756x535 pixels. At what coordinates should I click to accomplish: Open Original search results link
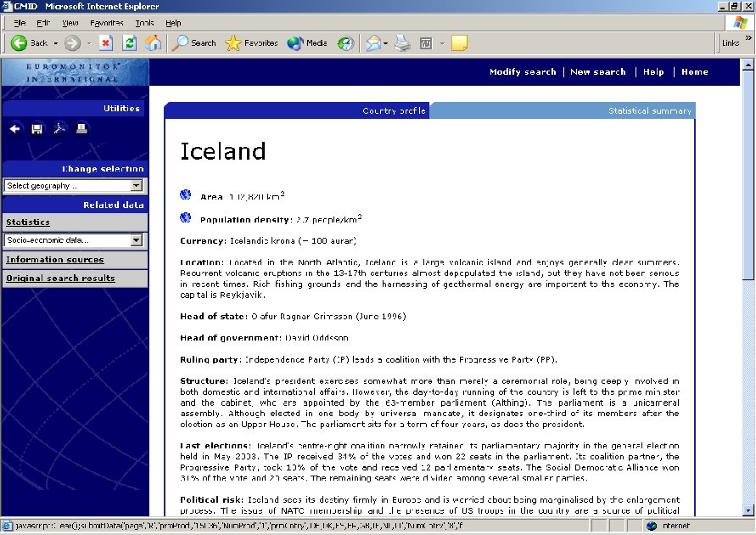(60, 279)
